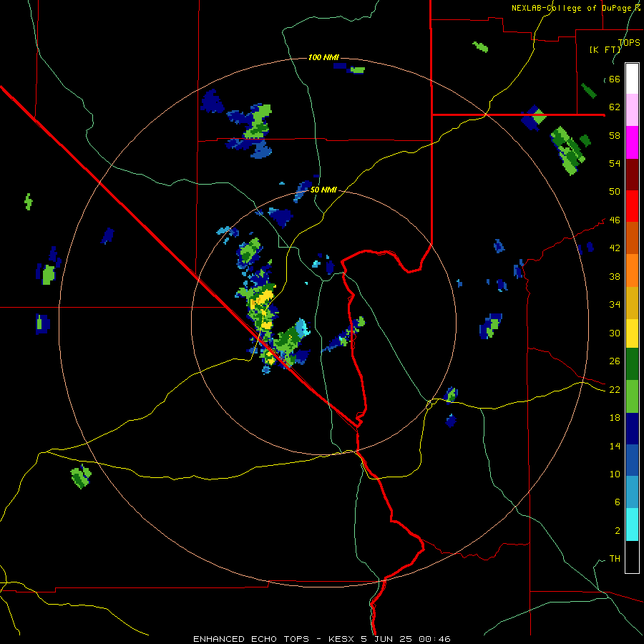Click the legend value '38'
The height and width of the screenshot is (644, 644).
pyautogui.click(x=615, y=276)
